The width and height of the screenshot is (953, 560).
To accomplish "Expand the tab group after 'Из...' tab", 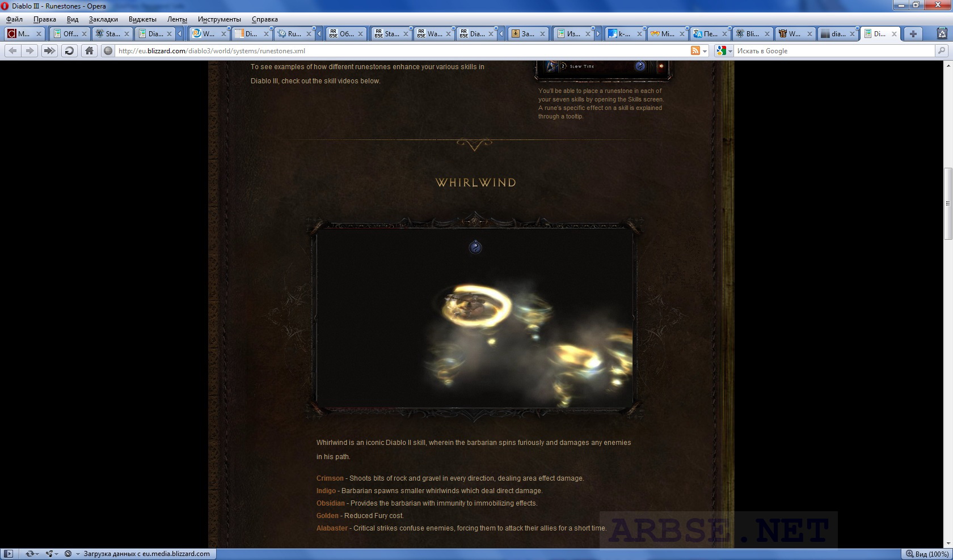I will 598,33.
